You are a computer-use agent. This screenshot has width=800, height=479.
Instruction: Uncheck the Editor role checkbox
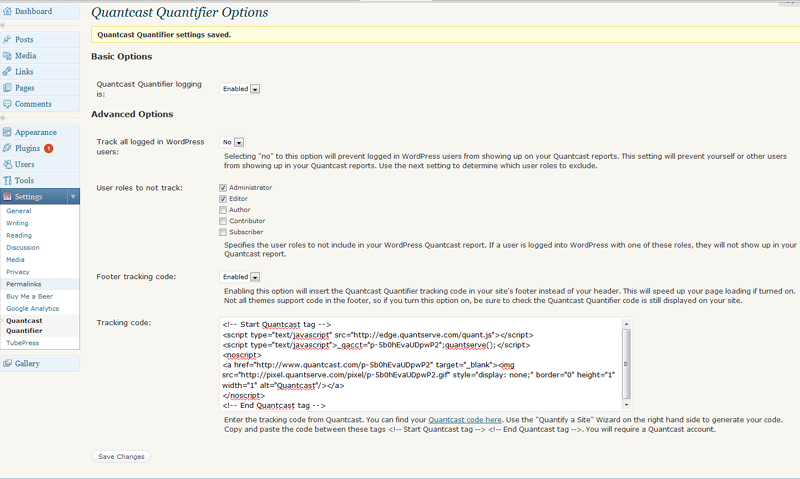point(223,199)
